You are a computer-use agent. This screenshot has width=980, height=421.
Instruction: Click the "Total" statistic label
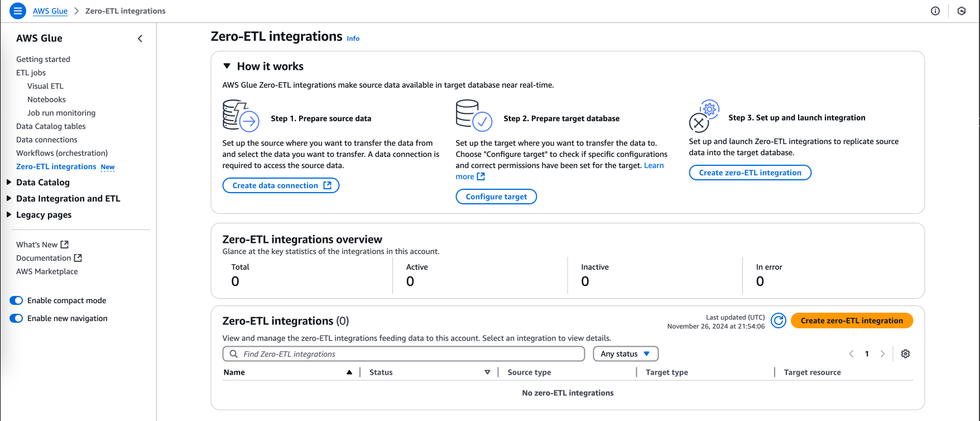(x=240, y=267)
